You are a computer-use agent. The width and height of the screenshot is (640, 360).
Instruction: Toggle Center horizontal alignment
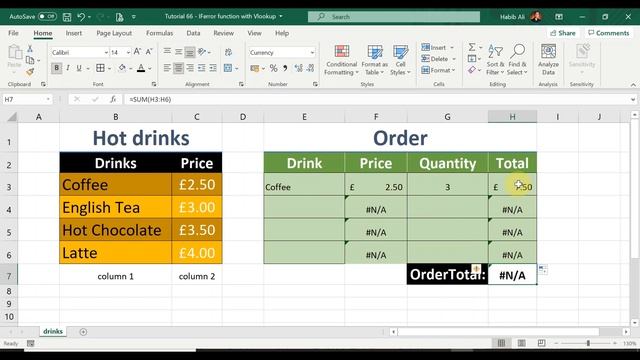click(178, 68)
